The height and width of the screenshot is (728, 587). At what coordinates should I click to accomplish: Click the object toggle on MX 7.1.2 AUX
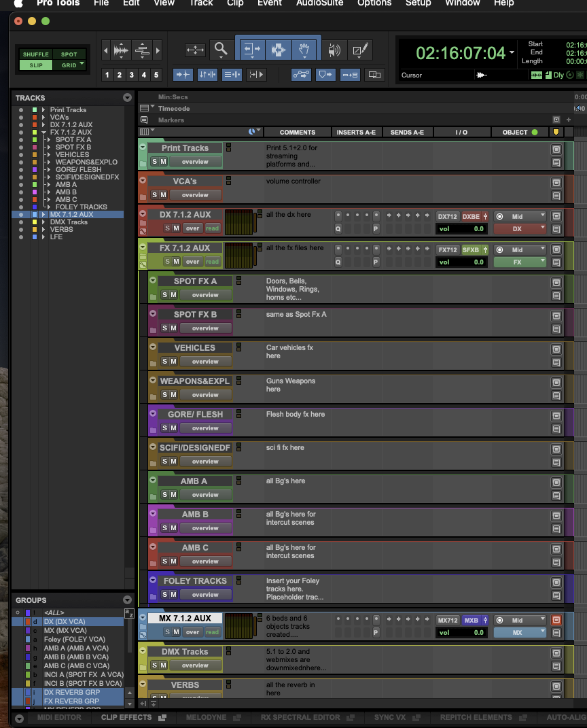[556, 620]
